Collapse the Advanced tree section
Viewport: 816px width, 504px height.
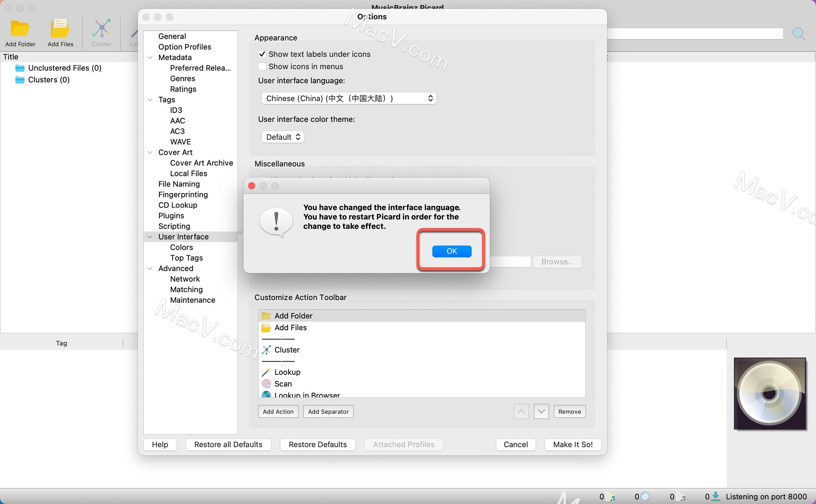click(150, 268)
